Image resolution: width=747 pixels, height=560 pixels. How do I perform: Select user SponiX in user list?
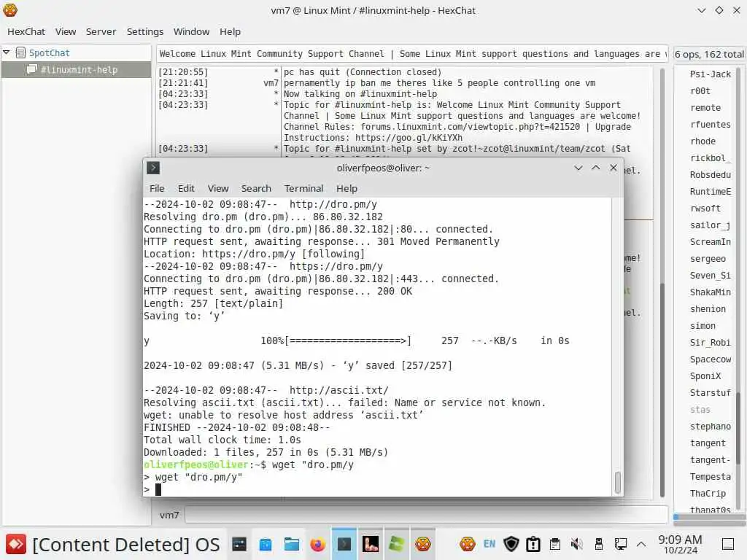(x=705, y=376)
